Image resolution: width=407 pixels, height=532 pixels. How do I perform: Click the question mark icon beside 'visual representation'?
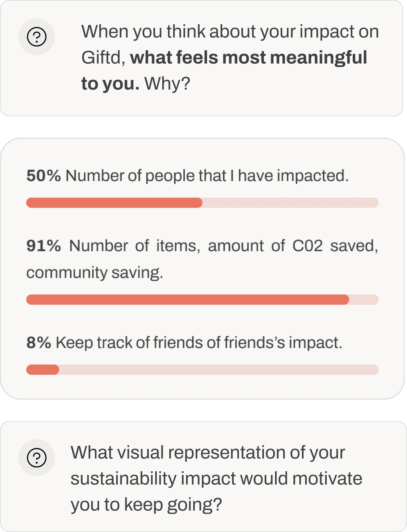tap(37, 457)
